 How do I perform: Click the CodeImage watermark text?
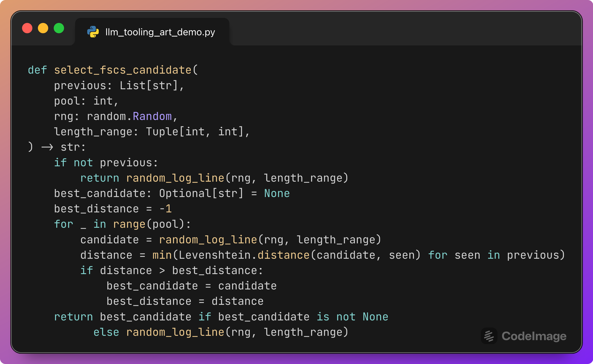(534, 336)
